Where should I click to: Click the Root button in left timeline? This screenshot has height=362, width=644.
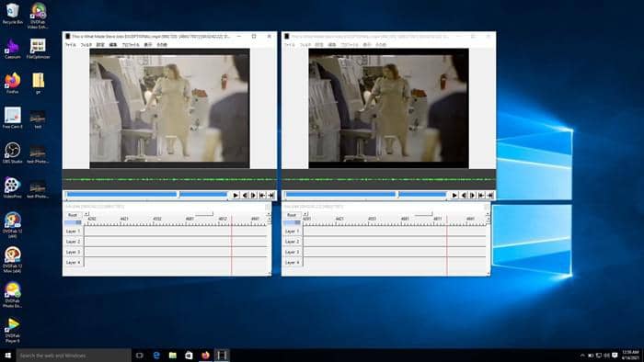click(x=73, y=215)
